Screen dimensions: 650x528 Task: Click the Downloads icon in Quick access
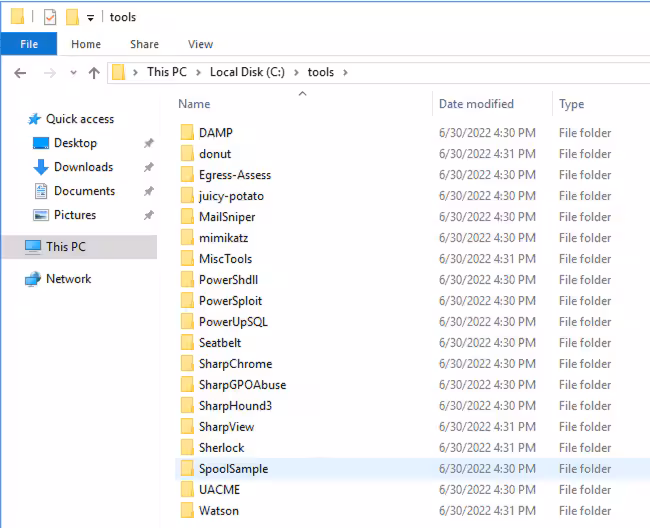coord(41,167)
